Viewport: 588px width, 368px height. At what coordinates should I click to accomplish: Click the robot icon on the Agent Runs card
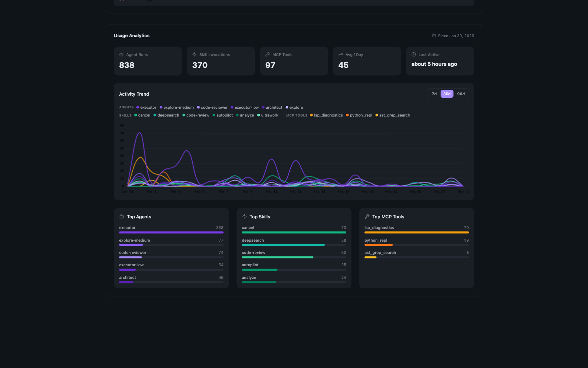pos(121,54)
